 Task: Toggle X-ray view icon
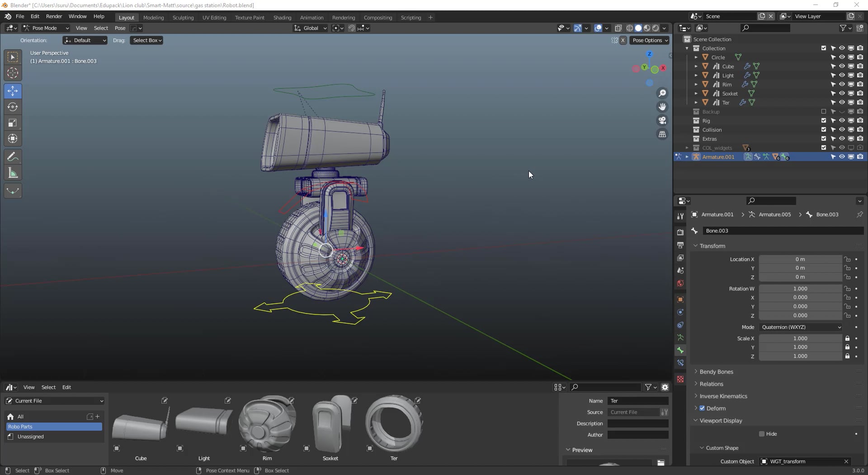pos(618,28)
